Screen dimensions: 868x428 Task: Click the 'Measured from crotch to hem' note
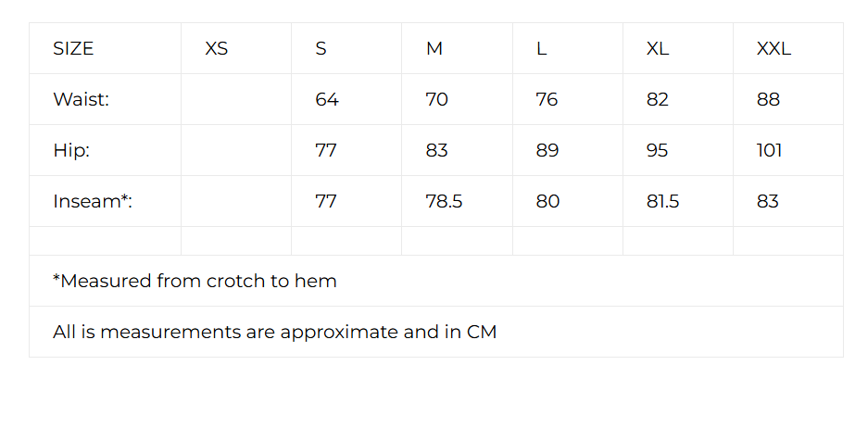[x=195, y=281]
